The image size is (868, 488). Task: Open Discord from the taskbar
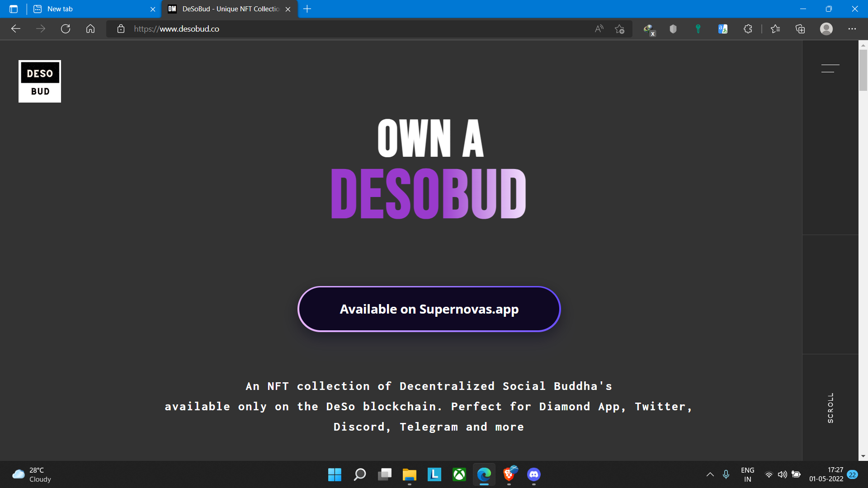[533, 474]
